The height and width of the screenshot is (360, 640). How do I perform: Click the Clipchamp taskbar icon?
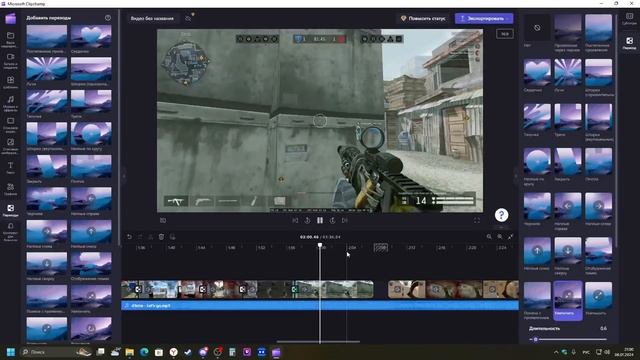tap(276, 352)
